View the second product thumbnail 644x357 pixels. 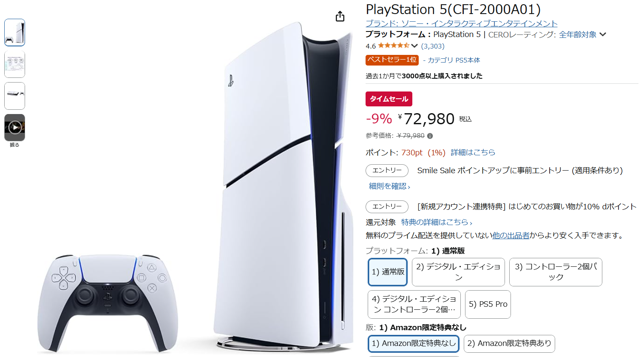[x=15, y=64]
